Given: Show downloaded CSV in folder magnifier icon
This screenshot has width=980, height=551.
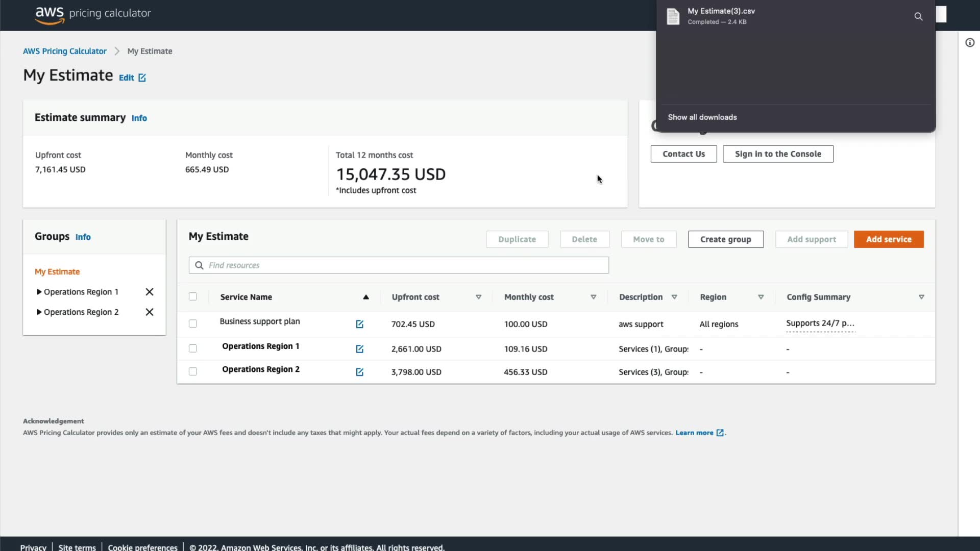Looking at the screenshot, I should pyautogui.click(x=918, y=17).
